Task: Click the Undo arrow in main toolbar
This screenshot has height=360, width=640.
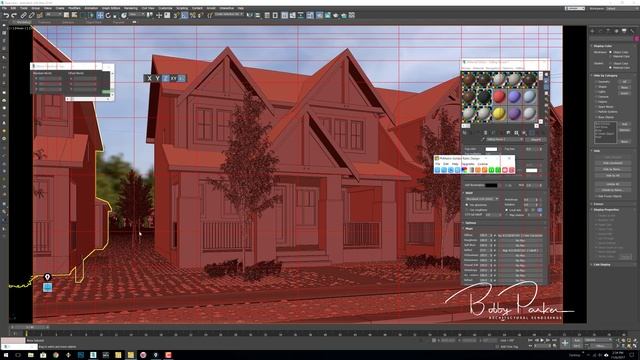Action: click(6, 16)
